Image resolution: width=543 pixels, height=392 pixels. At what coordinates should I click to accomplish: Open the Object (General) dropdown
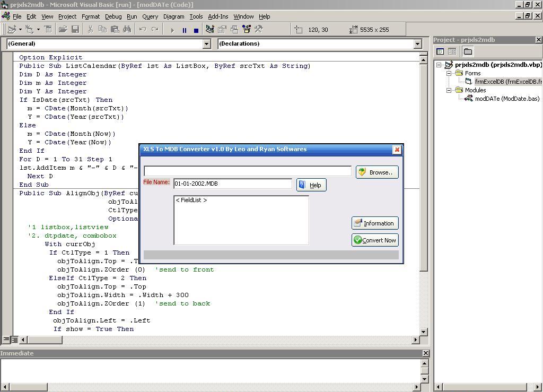tap(207, 43)
